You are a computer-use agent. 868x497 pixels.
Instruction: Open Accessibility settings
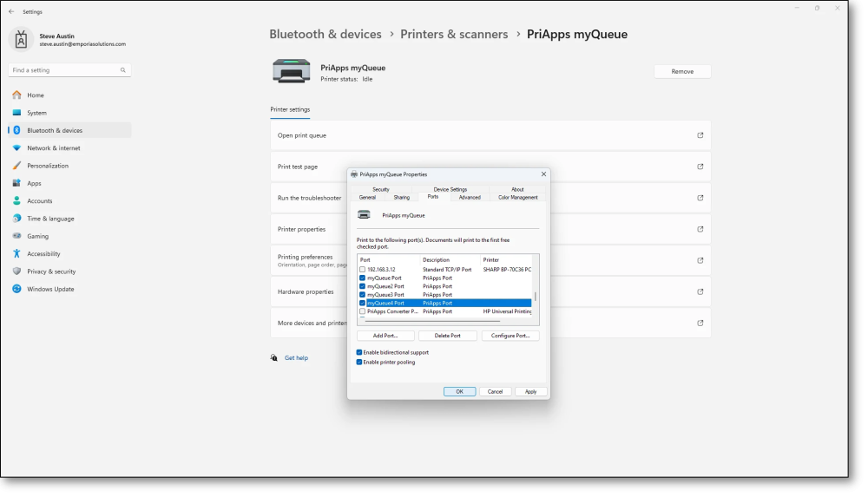[x=69, y=254]
